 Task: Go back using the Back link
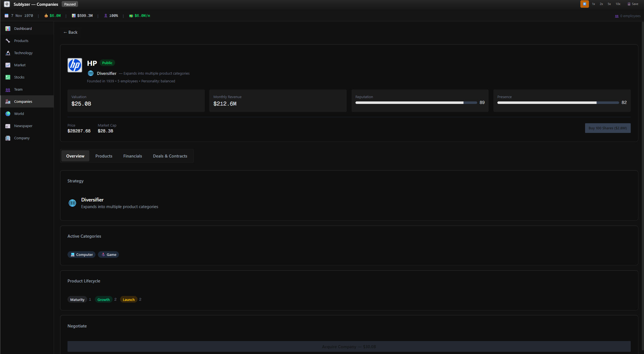[x=70, y=32]
